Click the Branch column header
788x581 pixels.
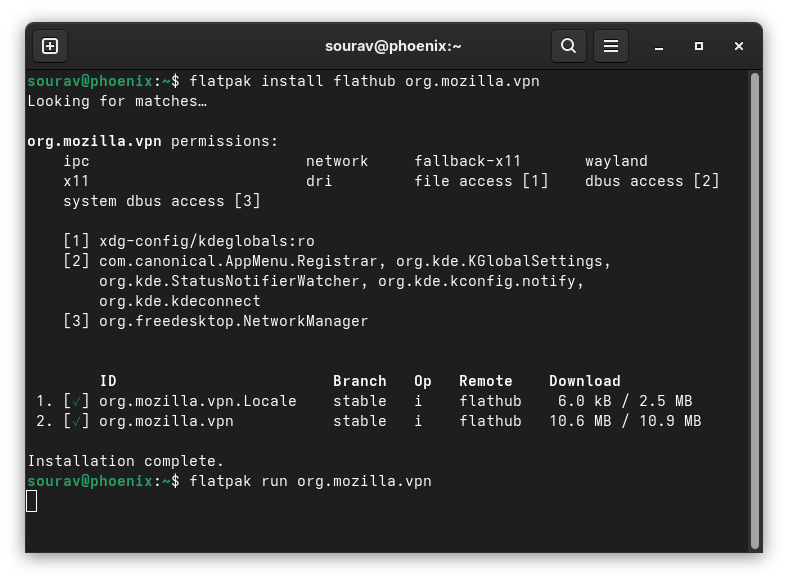(x=359, y=381)
